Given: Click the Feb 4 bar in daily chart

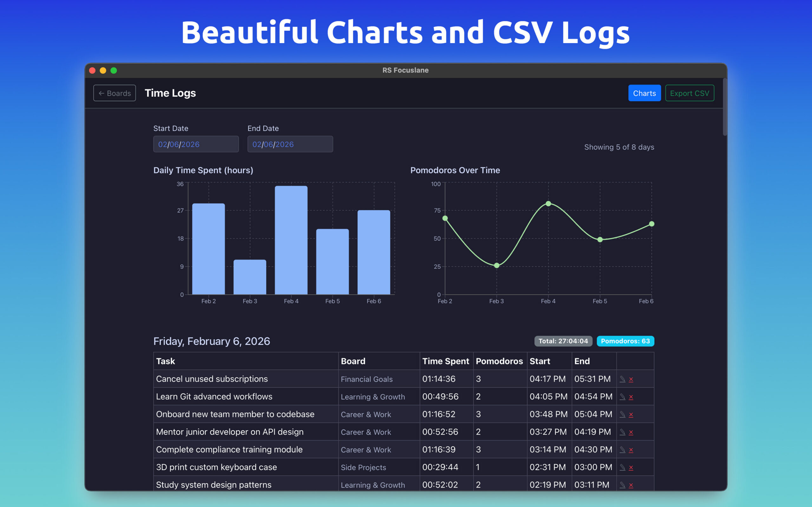Looking at the screenshot, I should pos(291,240).
